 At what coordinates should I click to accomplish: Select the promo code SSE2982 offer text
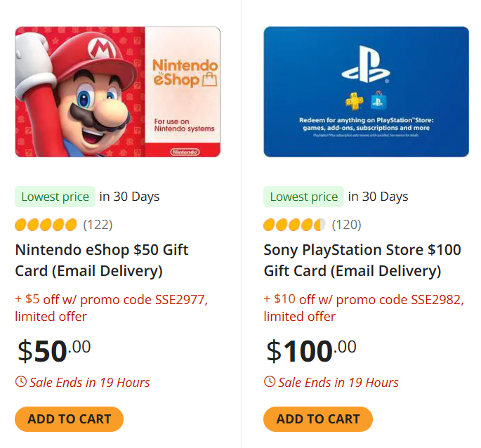(363, 308)
